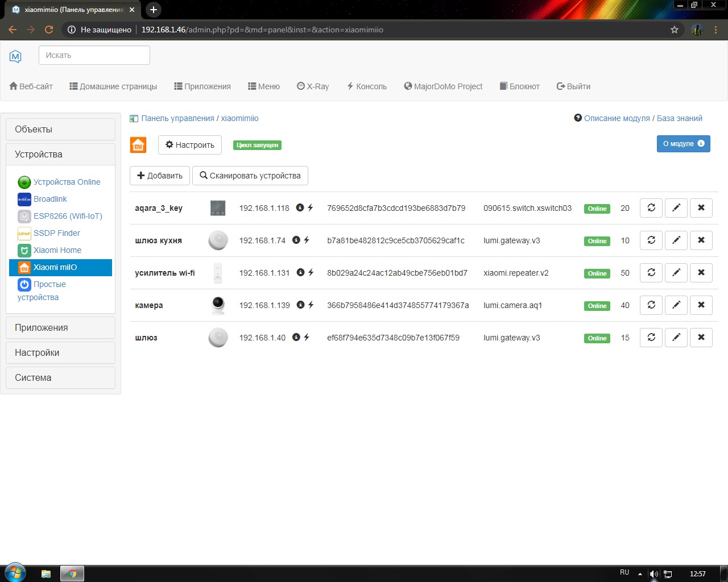Go to Панель управления breadcrumb
The width and height of the screenshot is (728, 582).
point(177,118)
